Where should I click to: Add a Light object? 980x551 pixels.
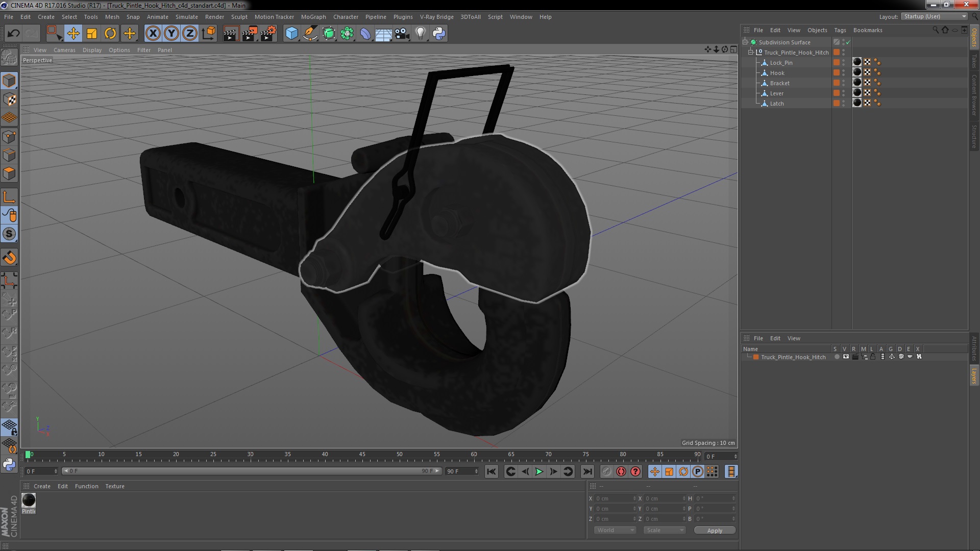click(x=420, y=34)
